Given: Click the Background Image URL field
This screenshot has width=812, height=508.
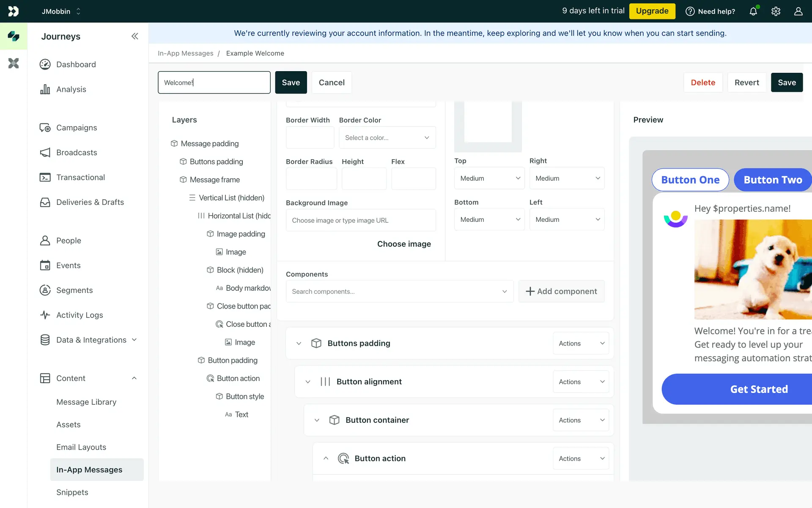Looking at the screenshot, I should (x=360, y=220).
